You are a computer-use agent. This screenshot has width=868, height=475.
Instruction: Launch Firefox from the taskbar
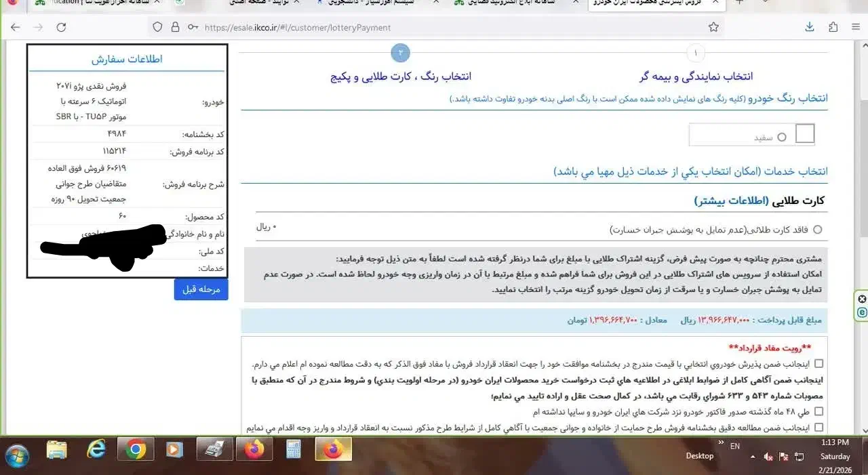tap(254, 449)
